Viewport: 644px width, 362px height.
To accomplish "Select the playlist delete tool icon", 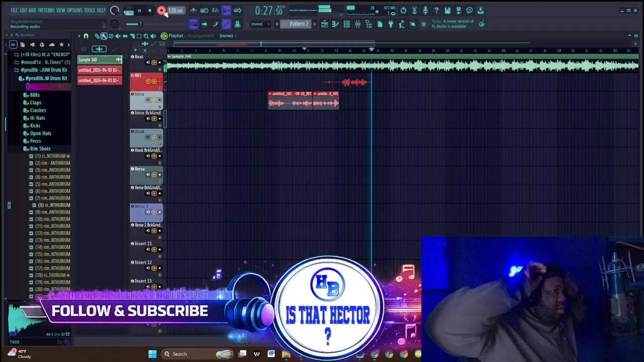I will [x=111, y=36].
